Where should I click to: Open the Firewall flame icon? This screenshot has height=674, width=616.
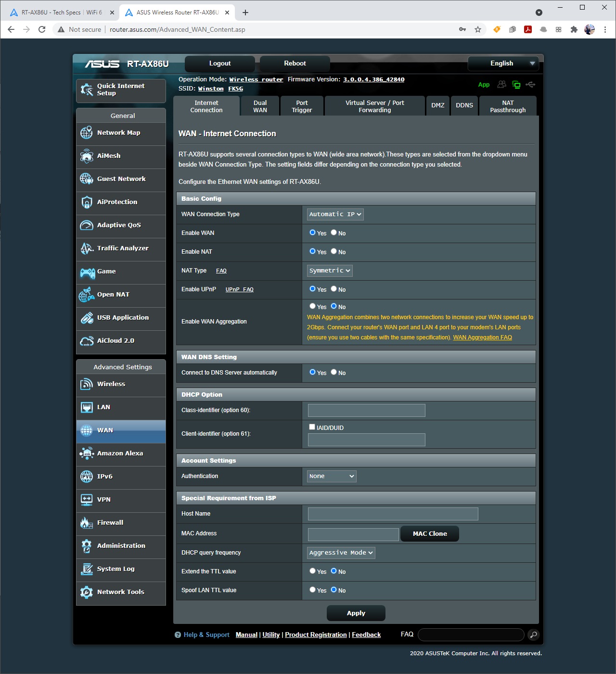click(87, 523)
